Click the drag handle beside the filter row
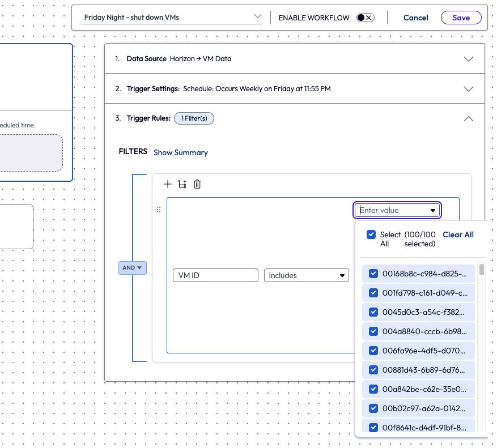This screenshot has height=448, width=497. 159,210
